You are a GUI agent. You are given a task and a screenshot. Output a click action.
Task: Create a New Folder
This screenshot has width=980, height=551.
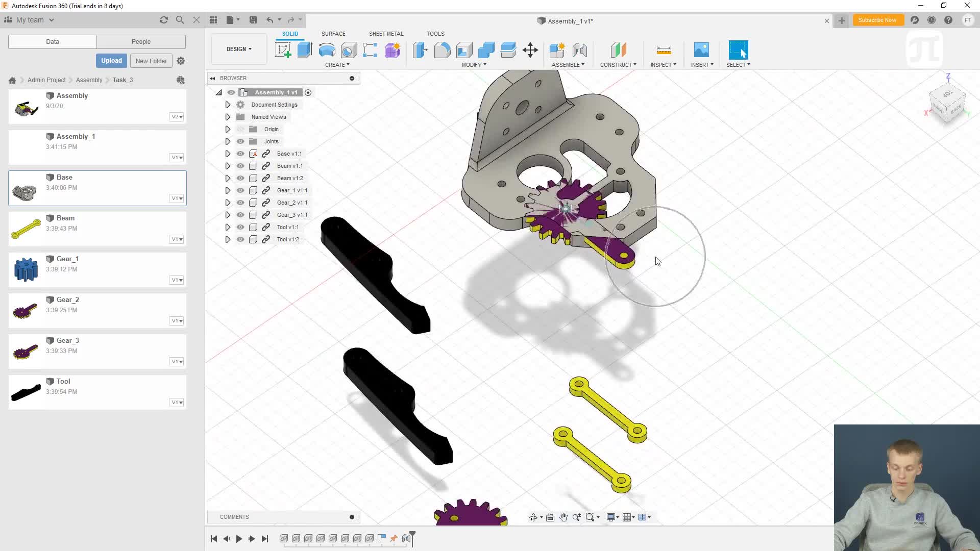click(x=151, y=61)
